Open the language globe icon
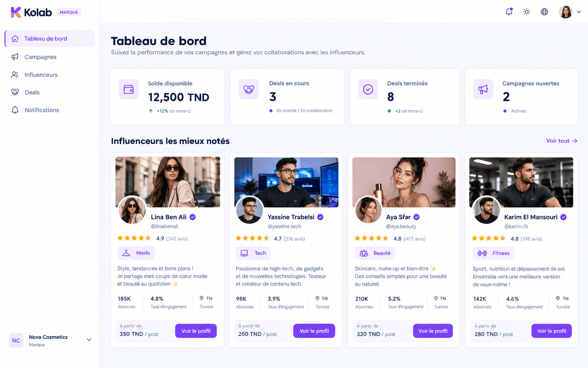The width and height of the screenshot is (588, 368). click(x=544, y=12)
